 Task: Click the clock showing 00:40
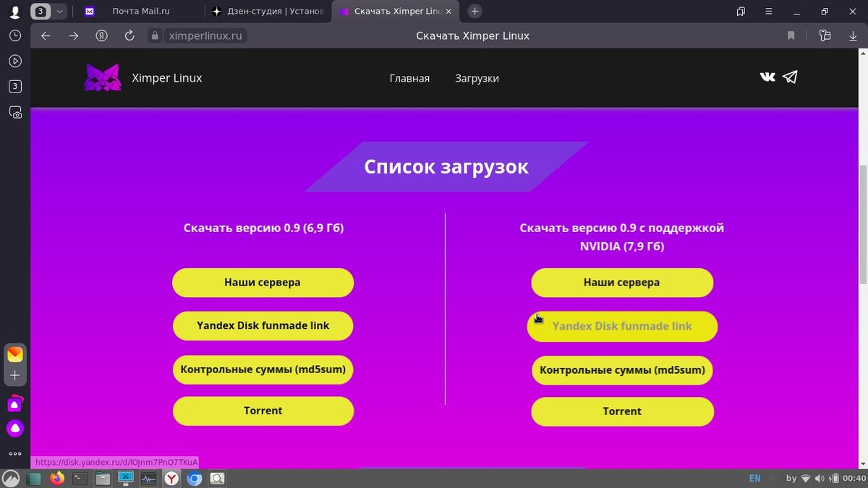click(854, 479)
